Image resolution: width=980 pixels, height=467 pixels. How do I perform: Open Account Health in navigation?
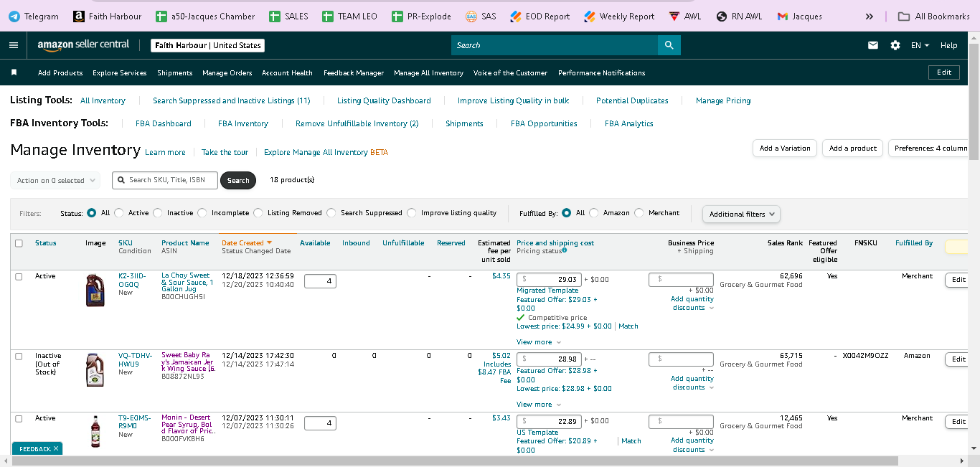[x=287, y=72]
